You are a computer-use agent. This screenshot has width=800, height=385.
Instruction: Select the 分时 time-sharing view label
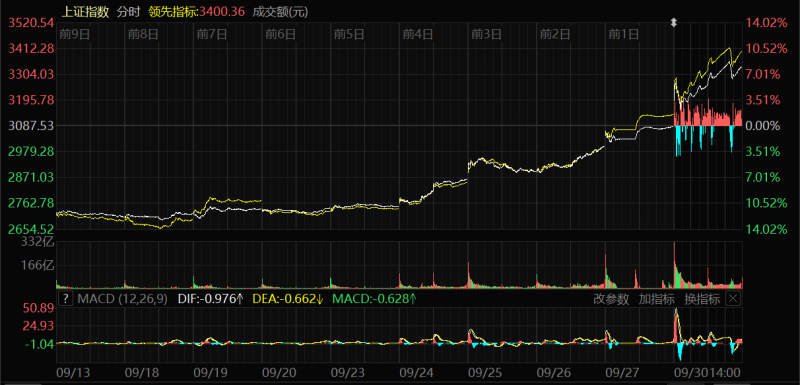(x=128, y=11)
